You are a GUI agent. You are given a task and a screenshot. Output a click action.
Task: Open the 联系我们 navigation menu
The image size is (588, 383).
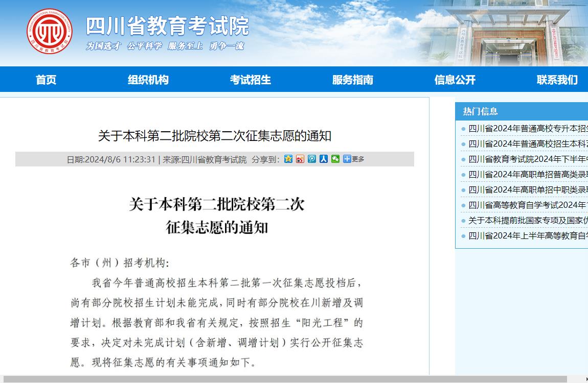[557, 80]
